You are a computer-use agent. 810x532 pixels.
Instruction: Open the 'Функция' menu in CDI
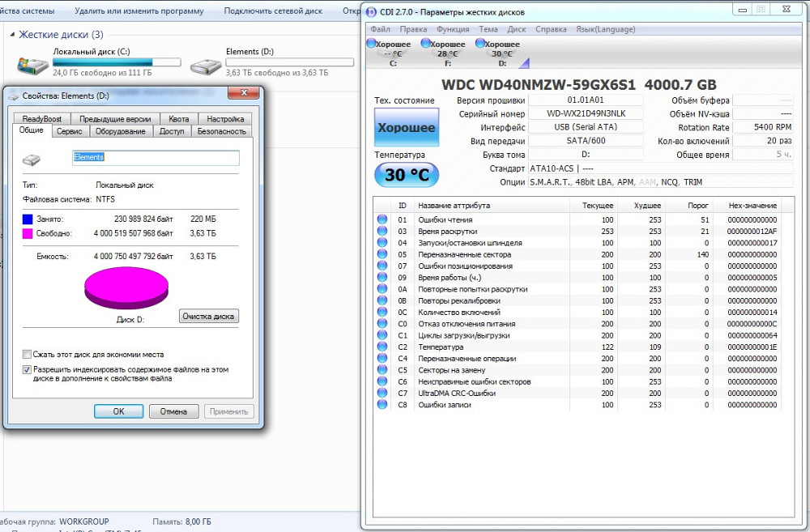452,29
